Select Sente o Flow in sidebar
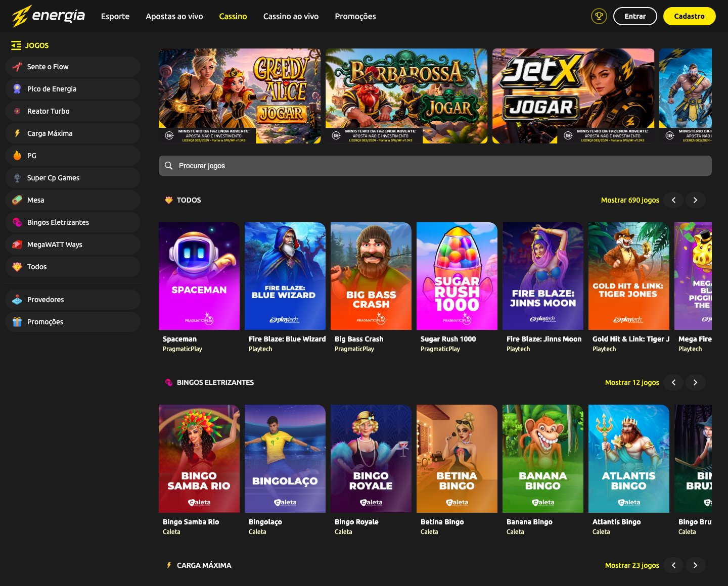Image resolution: width=728 pixels, height=586 pixels. pyautogui.click(x=73, y=67)
